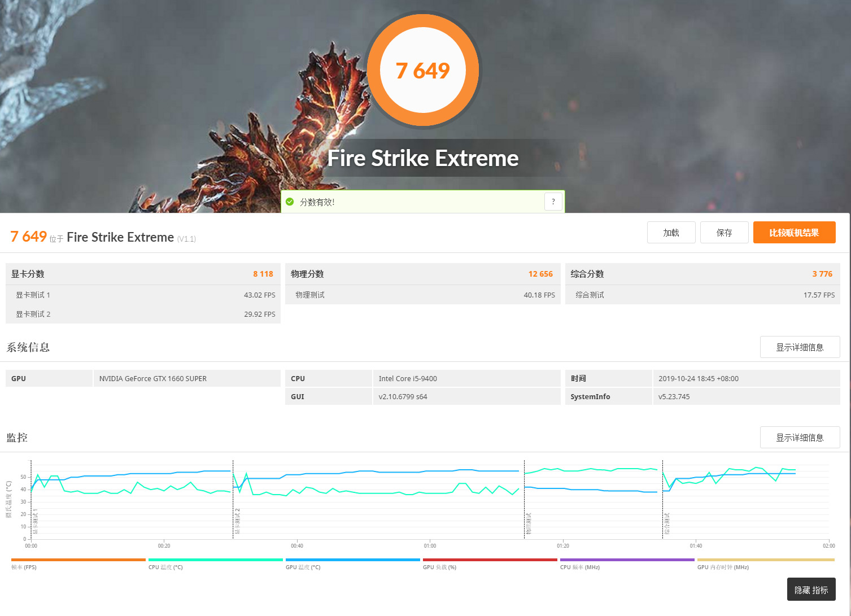
Task: Click the 物理测试 marker line on chart
Action: (528, 523)
